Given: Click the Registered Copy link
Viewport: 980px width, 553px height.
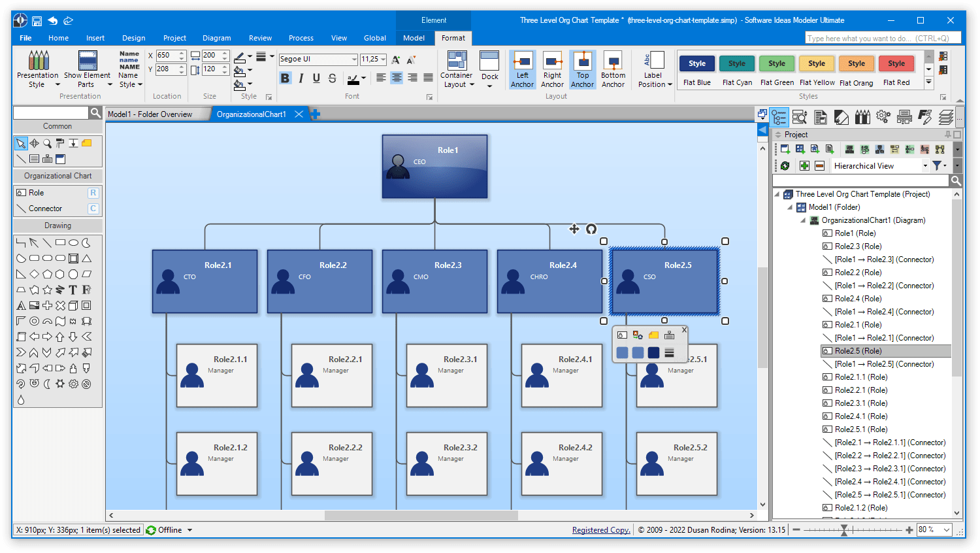Looking at the screenshot, I should (601, 530).
